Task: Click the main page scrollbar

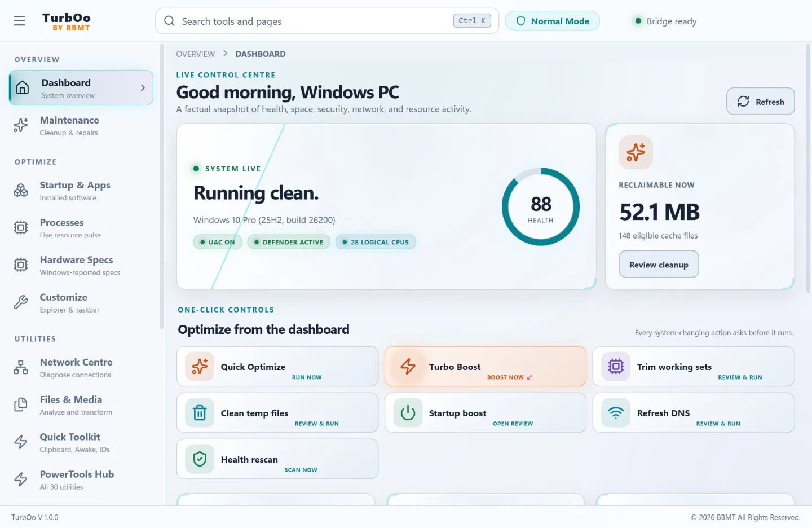Action: coord(808,169)
